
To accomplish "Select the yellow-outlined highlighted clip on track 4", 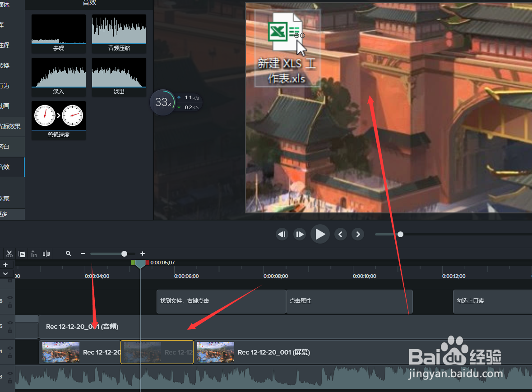I will [157, 352].
